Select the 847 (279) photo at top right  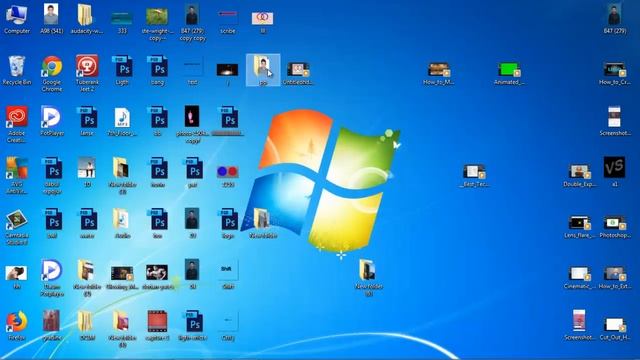pyautogui.click(x=614, y=19)
